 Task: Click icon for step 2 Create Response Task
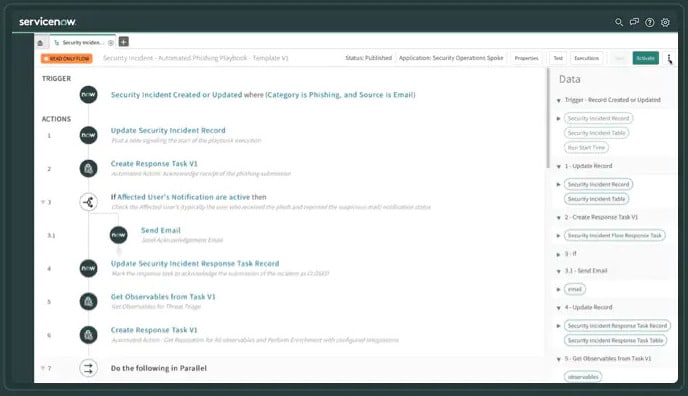coord(89,168)
